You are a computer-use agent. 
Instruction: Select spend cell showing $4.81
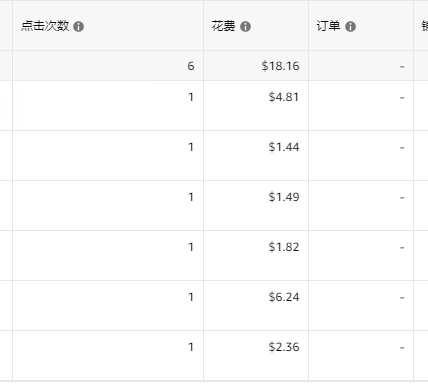tap(256, 106)
